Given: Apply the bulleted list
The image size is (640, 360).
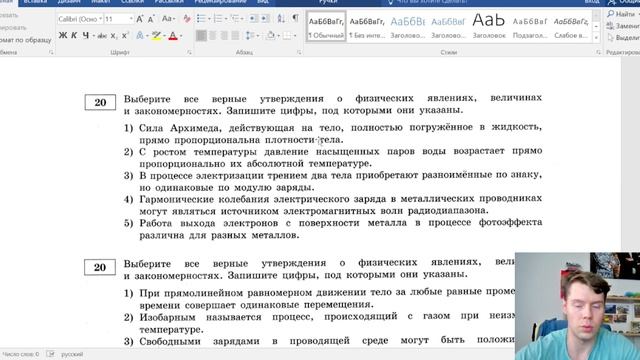Looking at the screenshot, I should coord(201,19).
